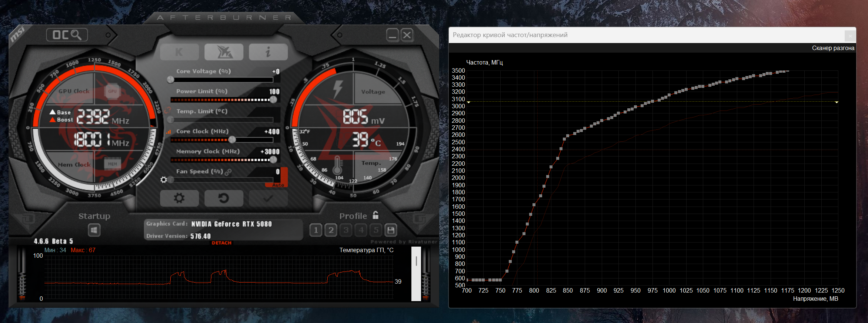Click the 'Напряжение, МВ' axis label

pyautogui.click(x=815, y=299)
